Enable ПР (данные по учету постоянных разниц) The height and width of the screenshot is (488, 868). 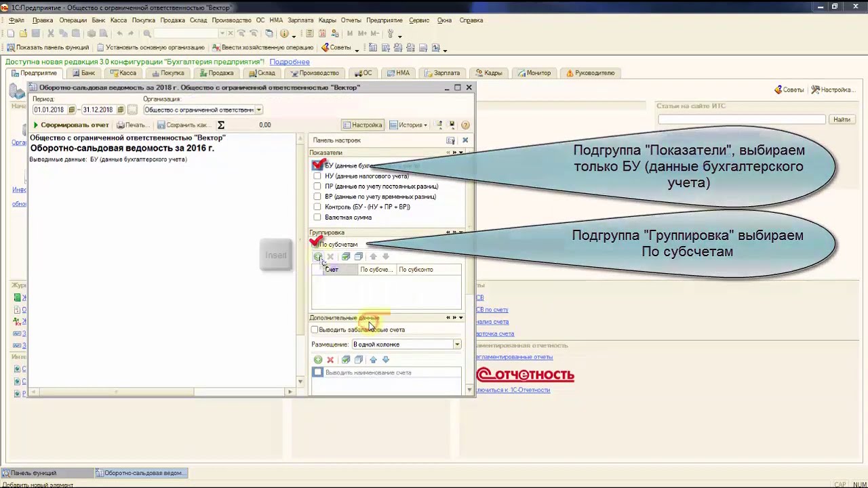[317, 186]
